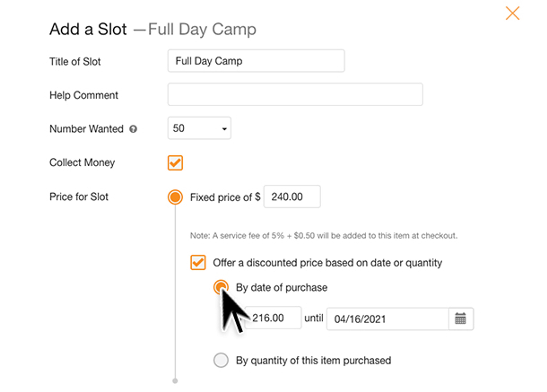Click the until date field 04/16/2021
Screen dimensions: 547x392
pyautogui.click(x=387, y=319)
